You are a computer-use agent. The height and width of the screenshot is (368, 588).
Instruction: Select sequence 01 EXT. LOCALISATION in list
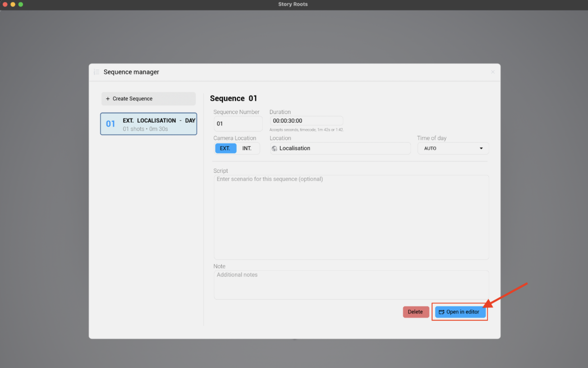[x=149, y=124]
